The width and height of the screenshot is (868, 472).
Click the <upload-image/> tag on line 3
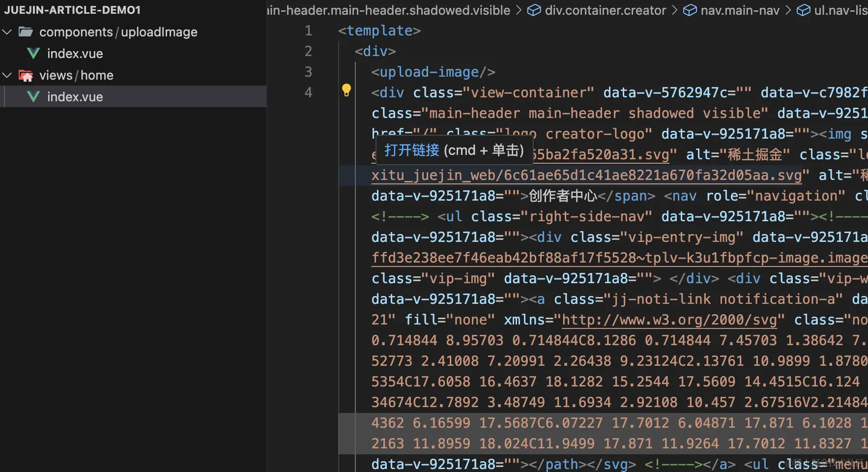[x=434, y=72]
